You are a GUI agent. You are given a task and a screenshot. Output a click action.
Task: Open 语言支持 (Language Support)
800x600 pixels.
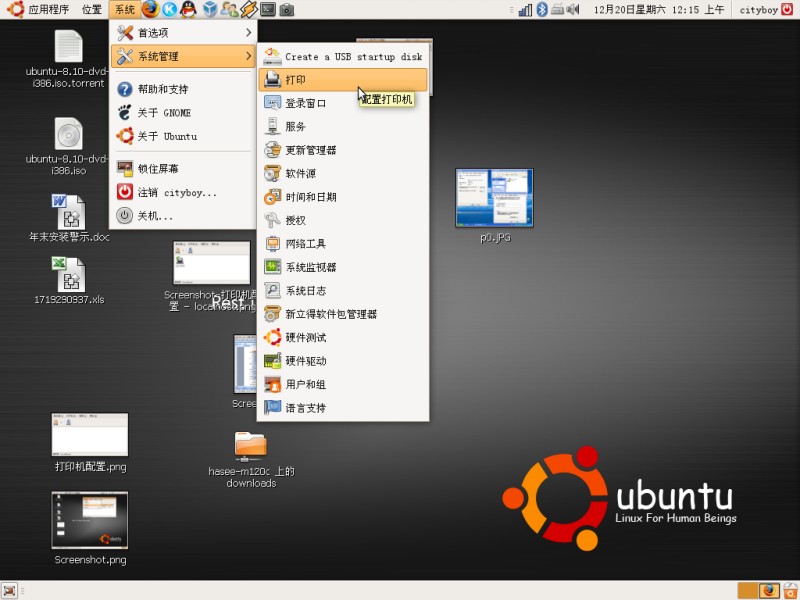point(343,408)
